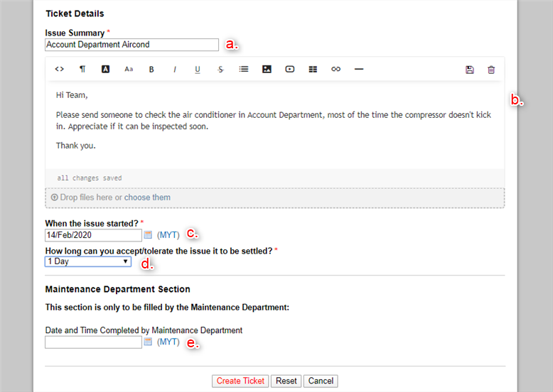Screen dimensions: 553x392
Task: Click the Issue Summary field
Action: point(132,45)
